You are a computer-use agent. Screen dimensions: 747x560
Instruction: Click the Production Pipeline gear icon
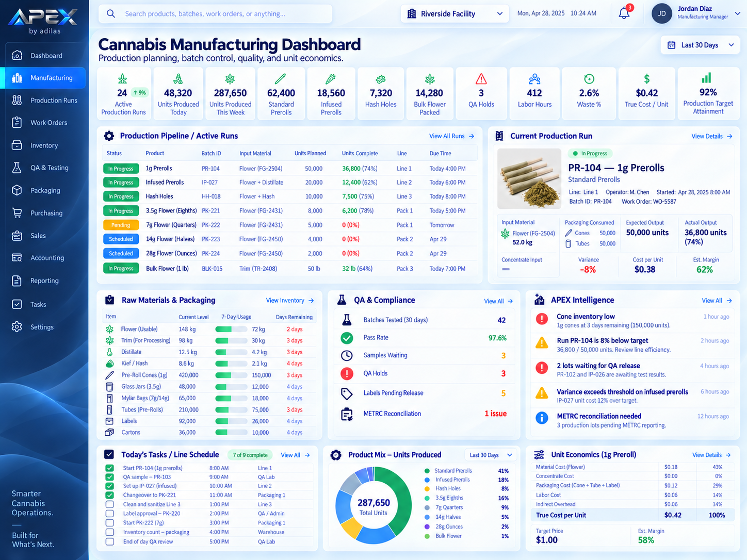click(x=109, y=136)
